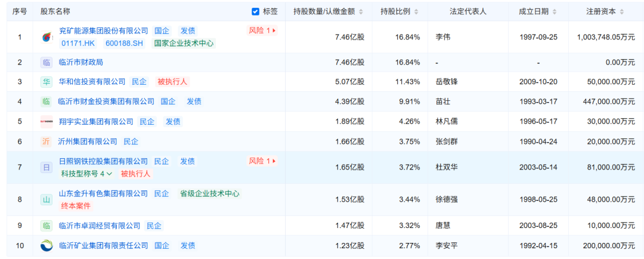
Task: Open 临沂矿业集团有限责任公司 link
Action: (104, 246)
